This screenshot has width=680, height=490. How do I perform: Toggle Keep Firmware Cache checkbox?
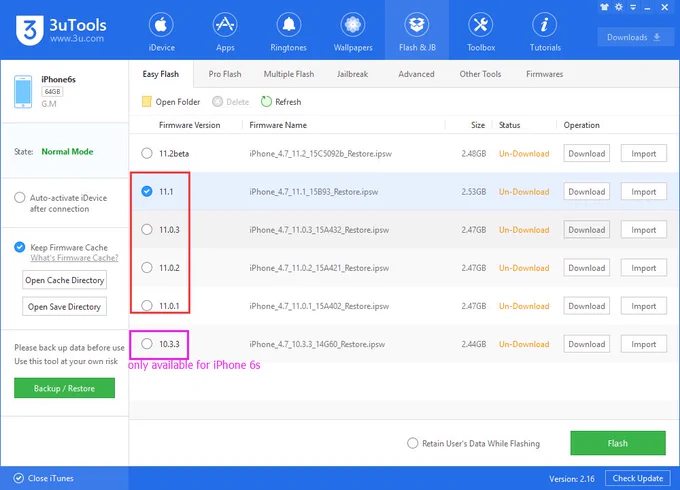20,247
